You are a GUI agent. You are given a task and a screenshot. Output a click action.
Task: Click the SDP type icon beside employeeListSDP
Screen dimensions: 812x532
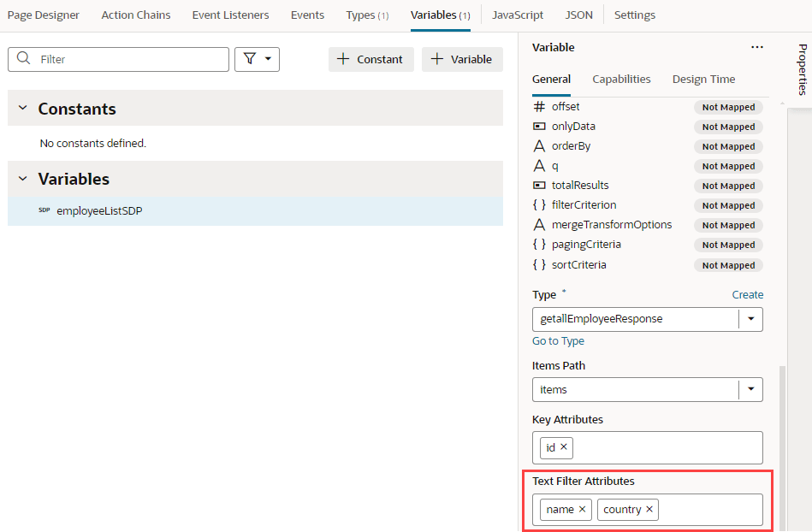pos(44,210)
